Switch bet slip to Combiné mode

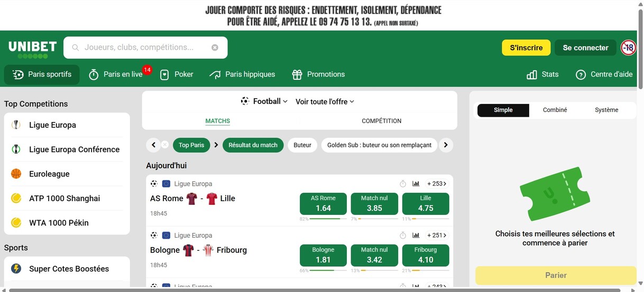tap(555, 110)
